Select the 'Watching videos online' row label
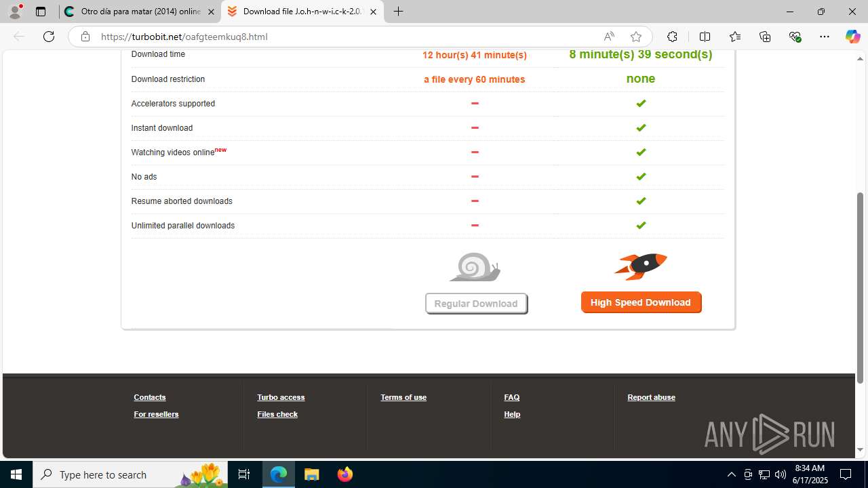 point(173,152)
